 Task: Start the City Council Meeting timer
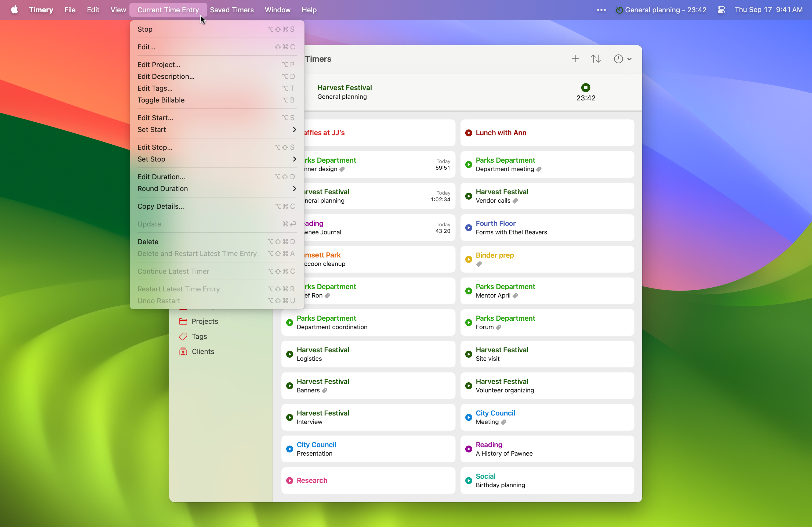(x=469, y=417)
